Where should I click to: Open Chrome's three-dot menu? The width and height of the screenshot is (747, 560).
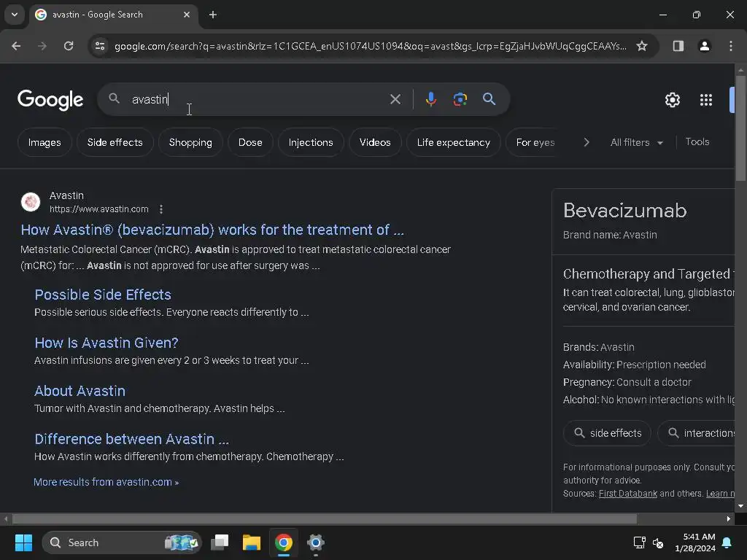click(x=731, y=46)
